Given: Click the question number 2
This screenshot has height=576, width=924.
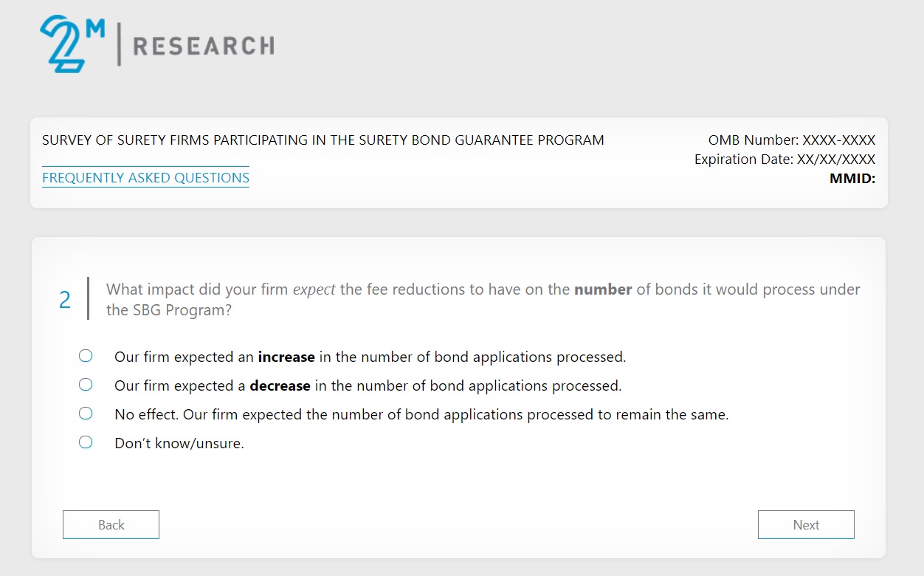Looking at the screenshot, I should click(65, 300).
